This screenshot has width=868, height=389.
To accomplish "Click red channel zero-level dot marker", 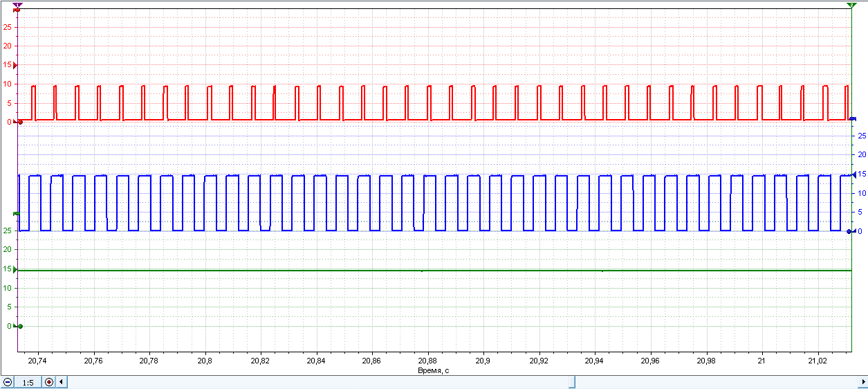I will pyautogui.click(x=19, y=122).
